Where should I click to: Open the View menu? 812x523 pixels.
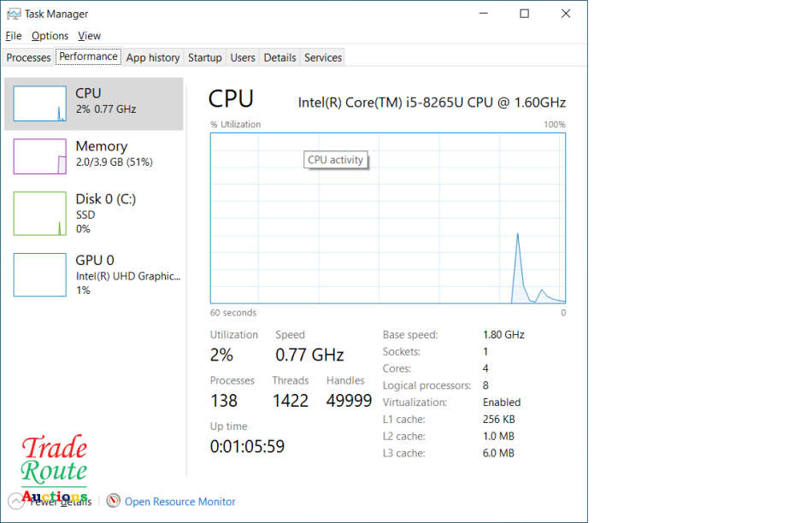(x=89, y=36)
